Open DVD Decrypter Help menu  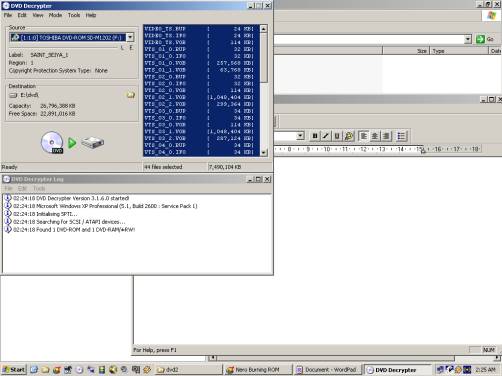click(91, 15)
